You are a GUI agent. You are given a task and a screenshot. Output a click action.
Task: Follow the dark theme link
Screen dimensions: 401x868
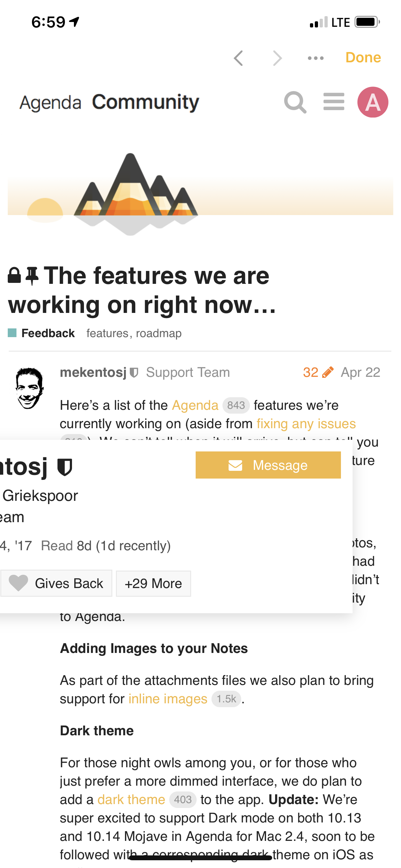pyautogui.click(x=131, y=799)
